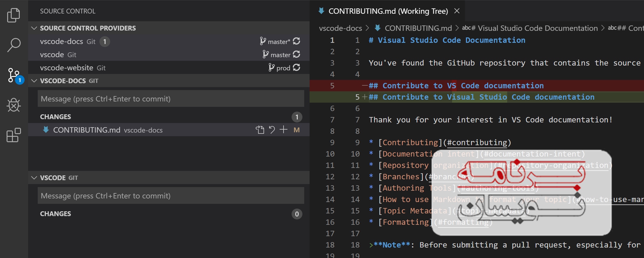Viewport: 644px width, 258px height.
Task: Click CHANGES header under vscode-docs
Action: tap(55, 117)
